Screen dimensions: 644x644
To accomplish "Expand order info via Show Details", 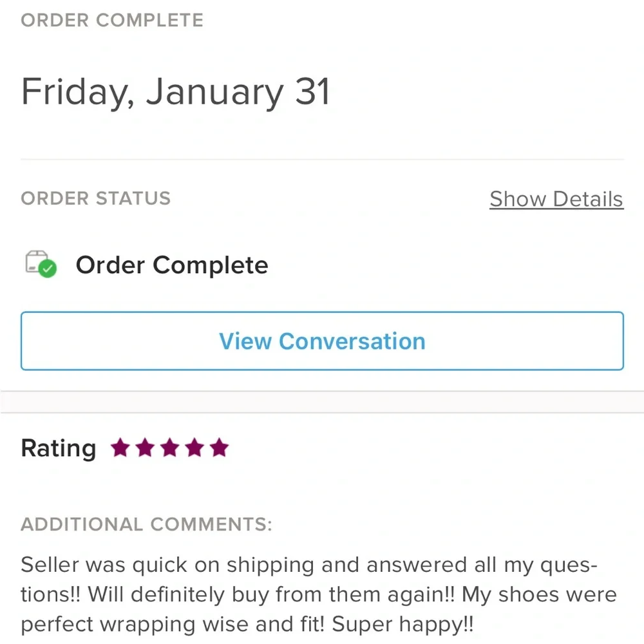I will pyautogui.click(x=556, y=199).
